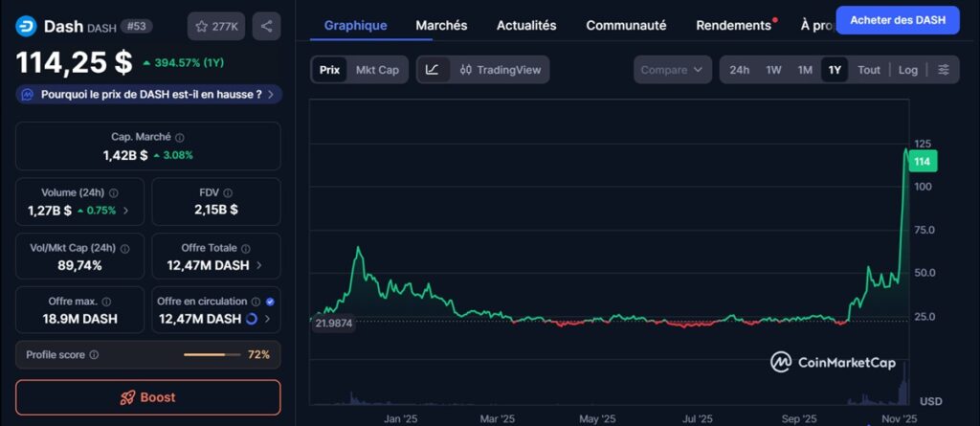The height and width of the screenshot is (426, 980).
Task: Click the 72% profile score value
Action: click(x=258, y=355)
